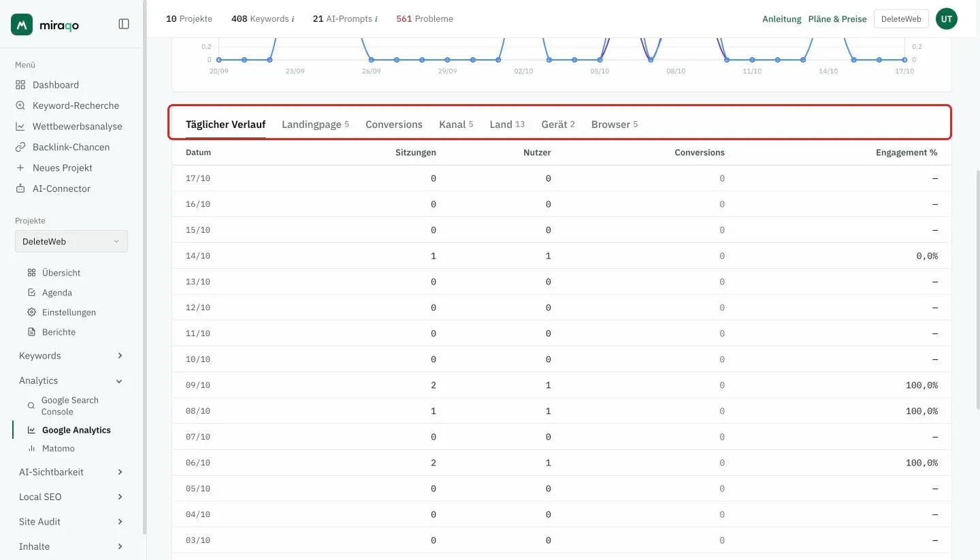Click the Keyword-Recherche magnifier icon
The width and height of the screenshot is (980, 560).
click(x=20, y=105)
